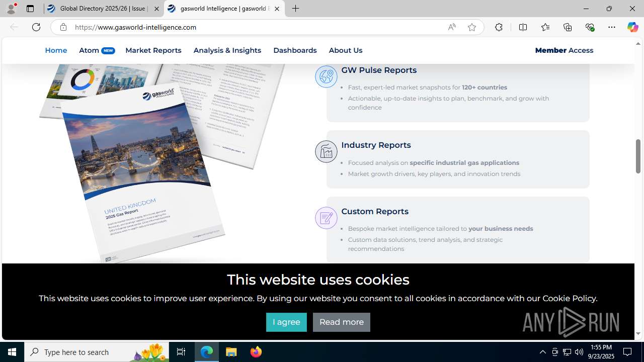
Task: Close the gasworld Intelligence tab
Action: tap(277, 9)
